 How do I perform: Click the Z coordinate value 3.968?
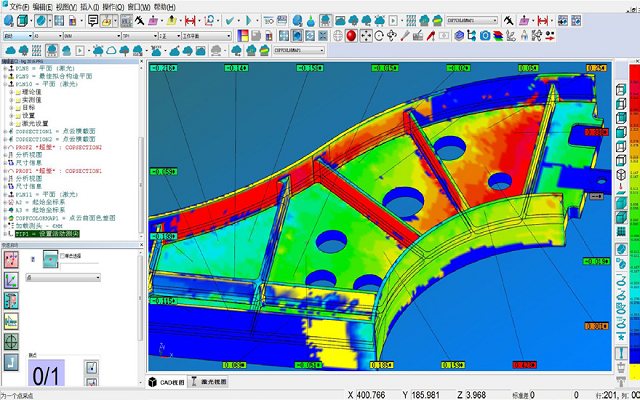click(x=476, y=395)
